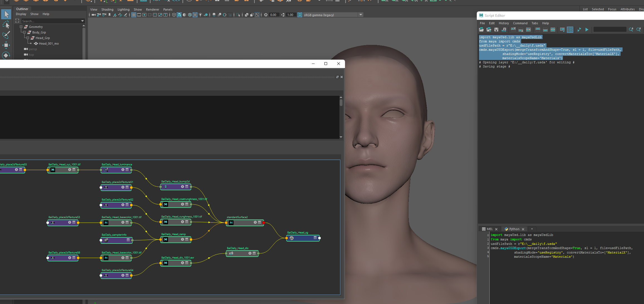644x304 pixels.
Task: Click the red error indicator on standardSurface2 node
Action: pos(263,223)
